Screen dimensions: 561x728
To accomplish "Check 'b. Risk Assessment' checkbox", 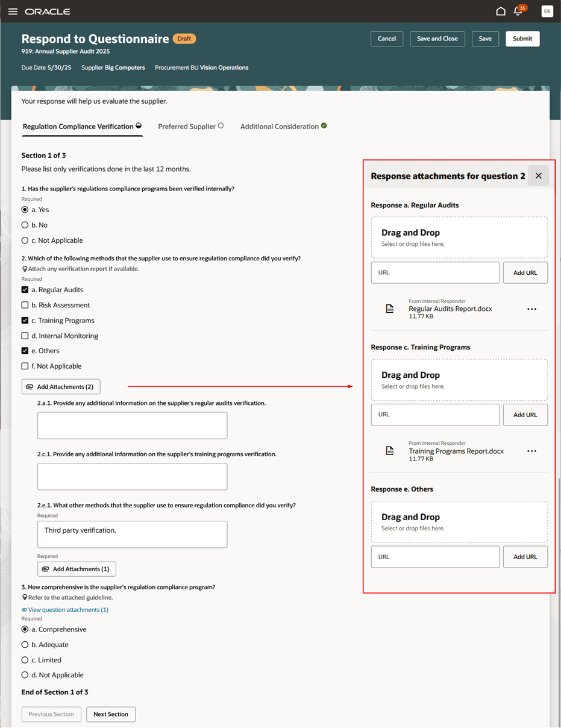I will coord(25,305).
